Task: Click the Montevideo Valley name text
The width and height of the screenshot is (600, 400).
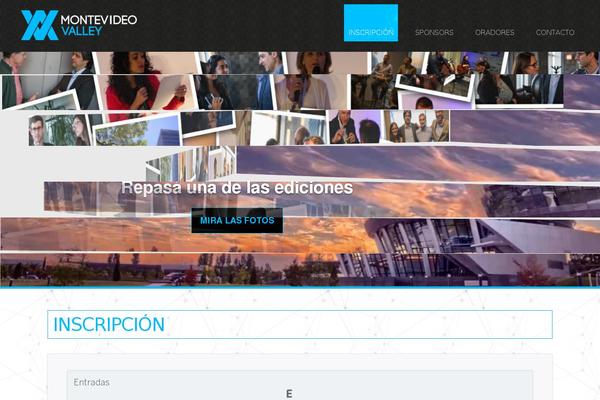Action: tap(99, 25)
